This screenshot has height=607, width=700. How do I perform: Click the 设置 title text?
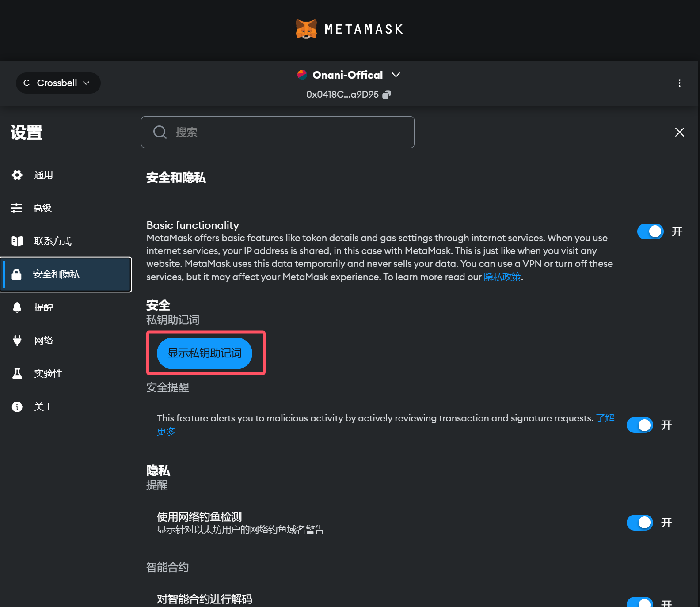(27, 133)
